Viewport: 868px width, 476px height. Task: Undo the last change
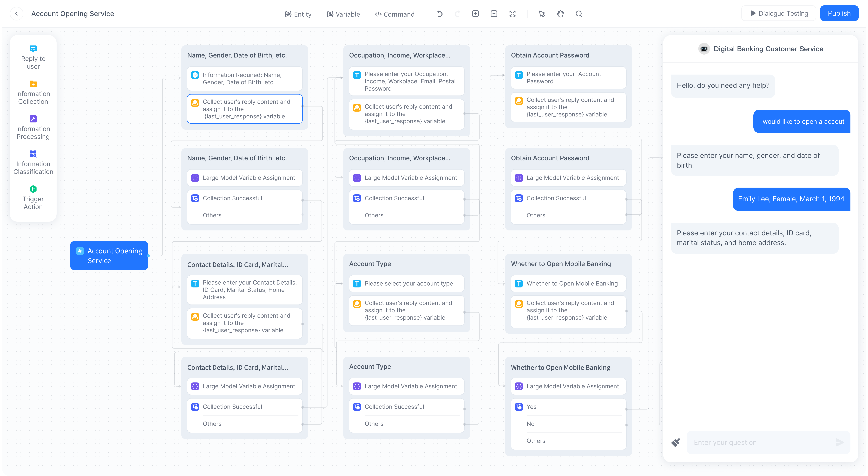tap(440, 14)
